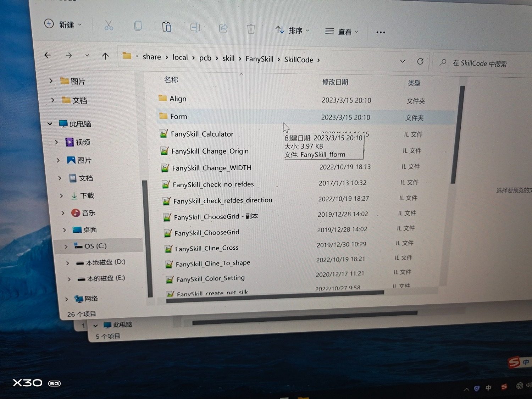Screen dimensions: 532x399
Task: Collapse the 此电脑 tree node
Action: pyautogui.click(x=50, y=124)
